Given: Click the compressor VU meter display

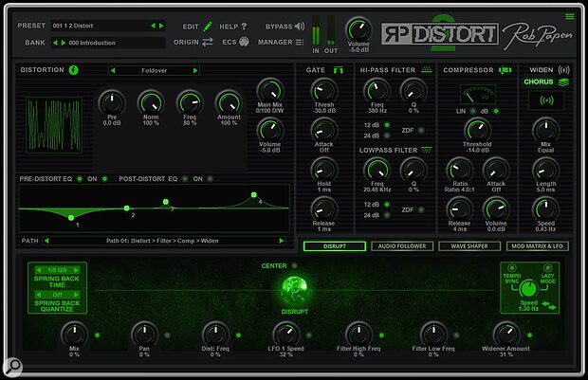Looking at the screenshot, I should (477, 94).
